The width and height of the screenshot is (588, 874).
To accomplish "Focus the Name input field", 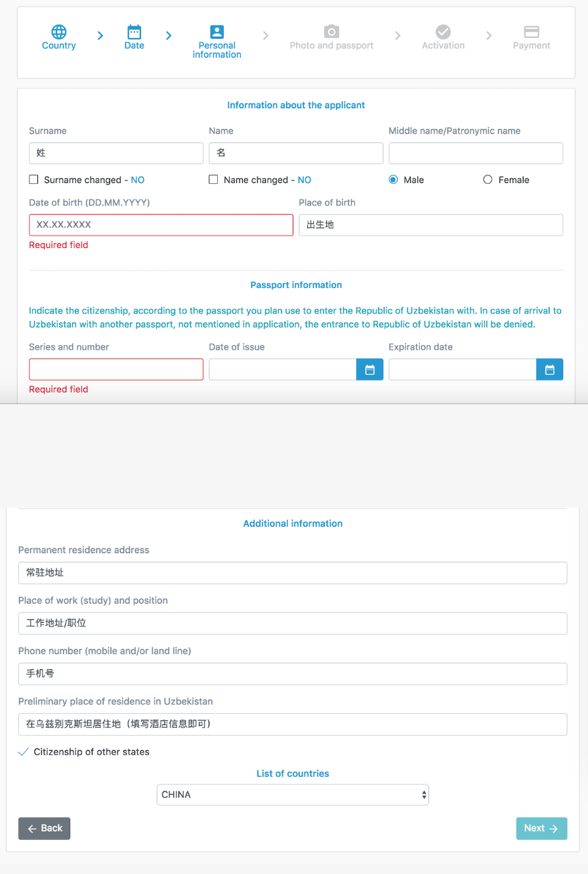I will point(296,154).
